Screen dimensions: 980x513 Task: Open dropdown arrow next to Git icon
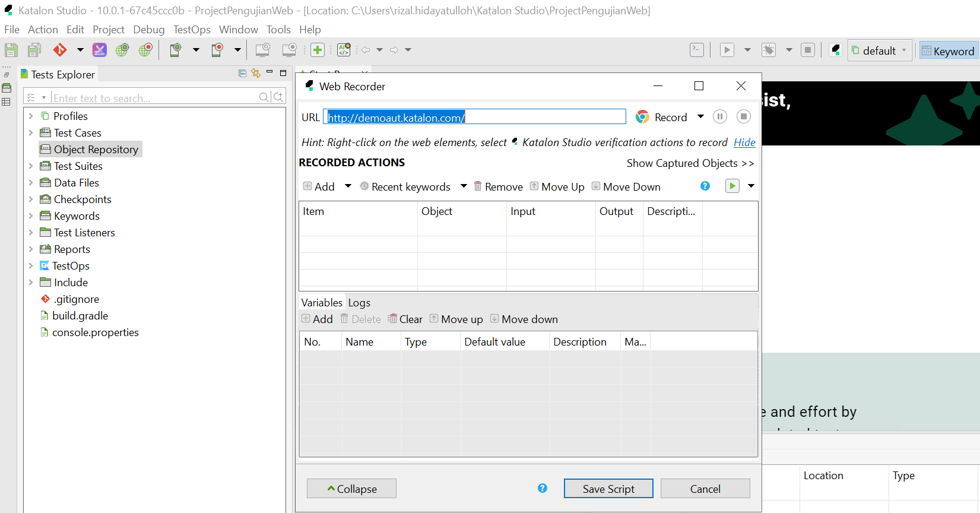tap(80, 50)
